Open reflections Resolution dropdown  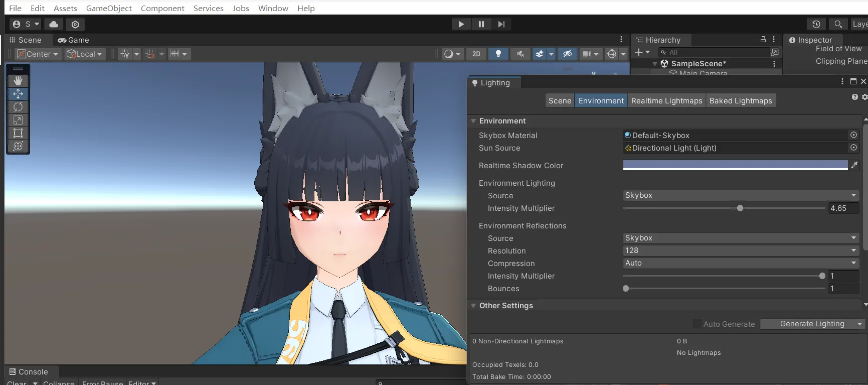point(741,250)
